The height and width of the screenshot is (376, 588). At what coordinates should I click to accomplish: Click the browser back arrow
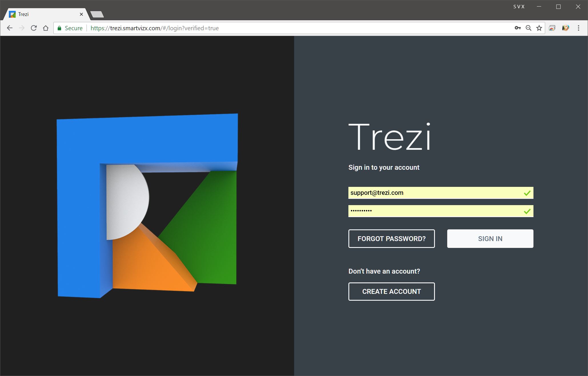click(10, 28)
